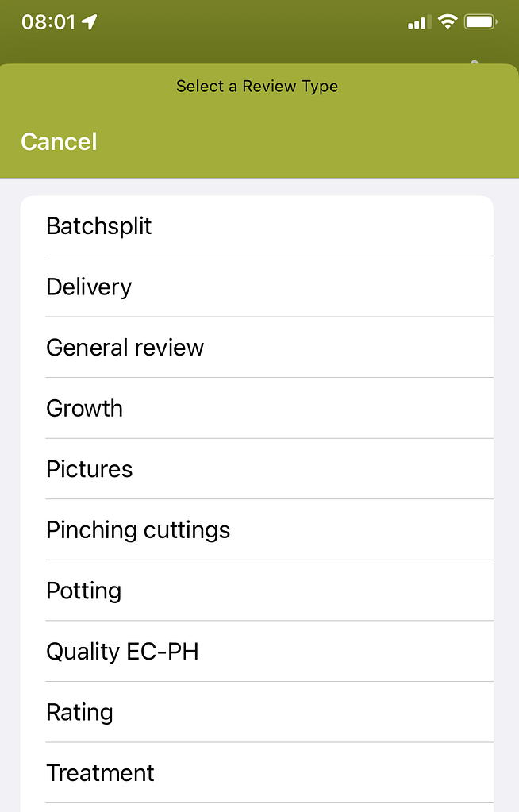Tap the Wi-Fi status icon
This screenshot has height=812, width=519.
pos(448,22)
